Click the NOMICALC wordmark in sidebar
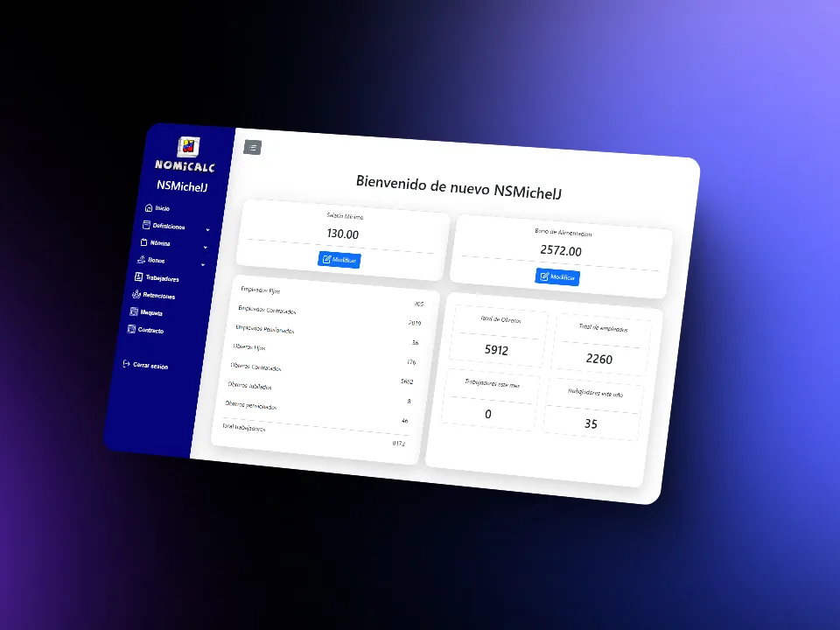Viewport: 840px width, 630px height. 185,166
